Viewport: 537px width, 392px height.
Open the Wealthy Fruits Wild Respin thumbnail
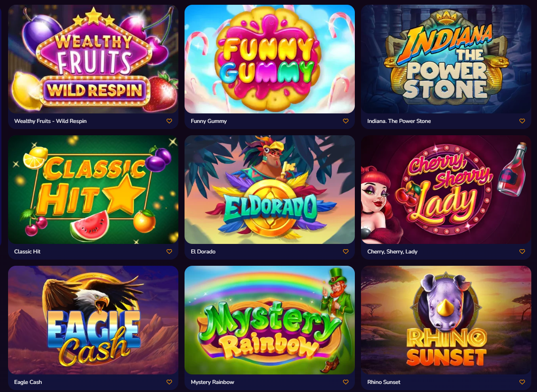pos(93,59)
